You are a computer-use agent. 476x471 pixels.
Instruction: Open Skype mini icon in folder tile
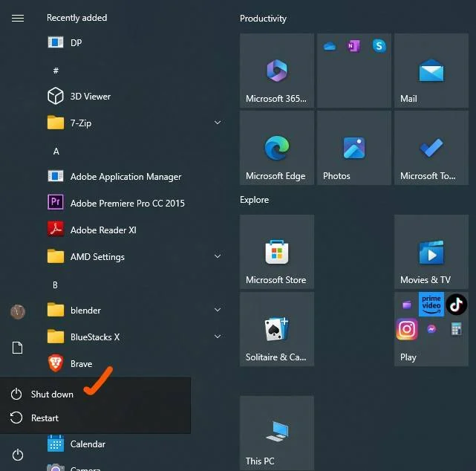click(379, 46)
